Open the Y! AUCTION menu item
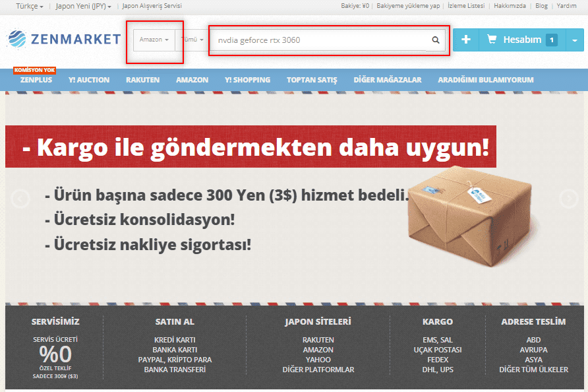Image resolution: width=588 pixels, height=392 pixels. click(89, 80)
